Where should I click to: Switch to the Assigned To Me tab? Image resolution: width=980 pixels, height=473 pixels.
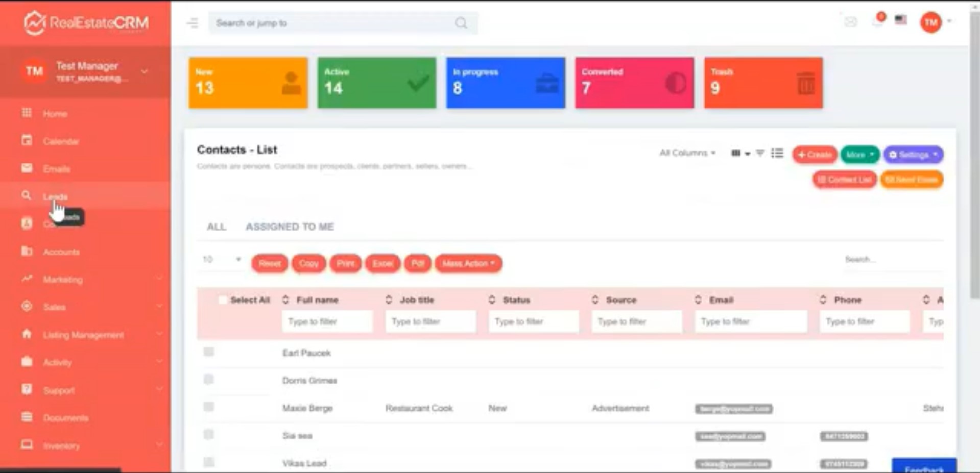(290, 227)
